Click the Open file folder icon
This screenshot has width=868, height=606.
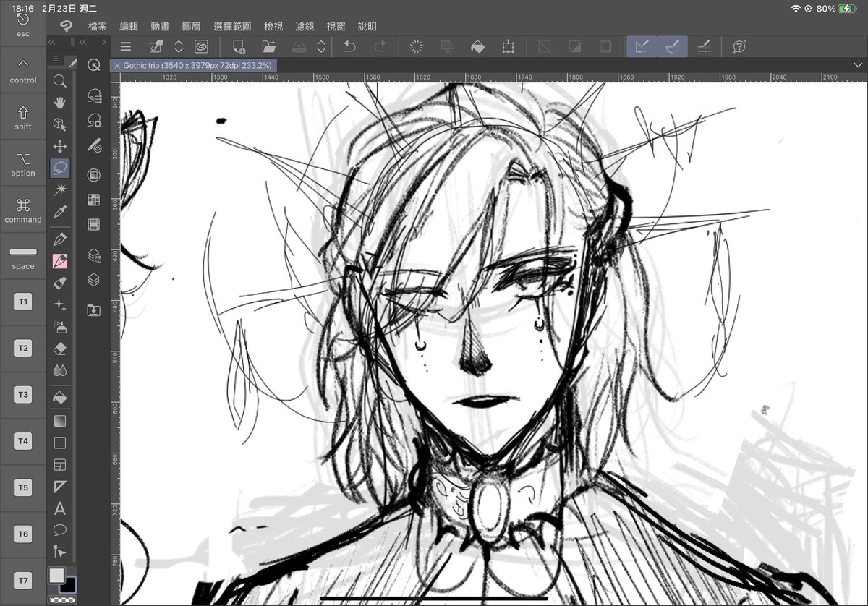tap(269, 46)
